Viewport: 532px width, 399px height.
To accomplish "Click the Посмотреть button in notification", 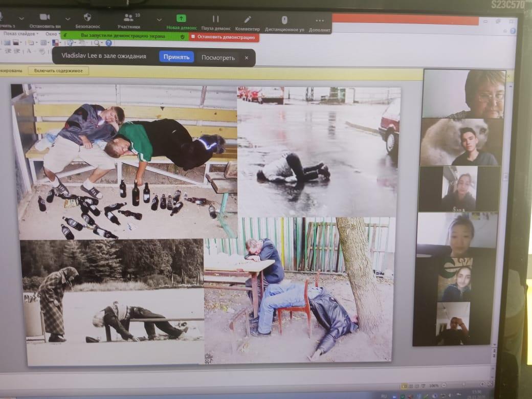I will [x=218, y=57].
